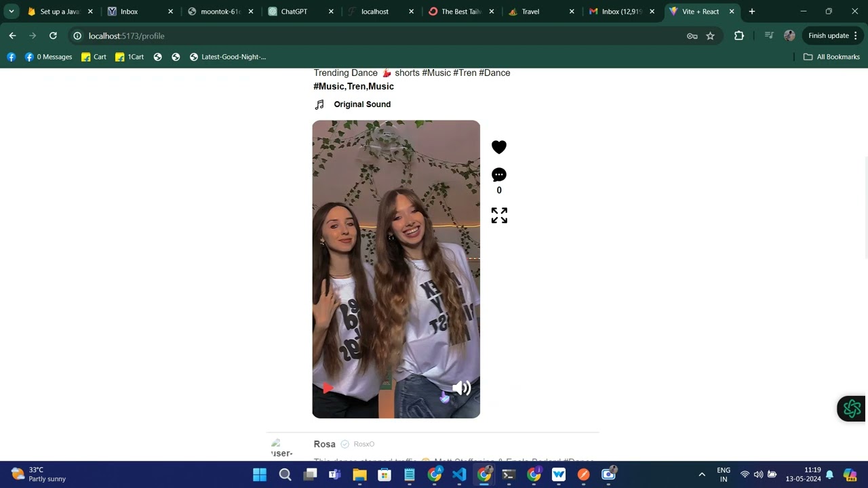The image size is (868, 488).
Task: Expand the video to fullscreen
Action: click(x=499, y=216)
